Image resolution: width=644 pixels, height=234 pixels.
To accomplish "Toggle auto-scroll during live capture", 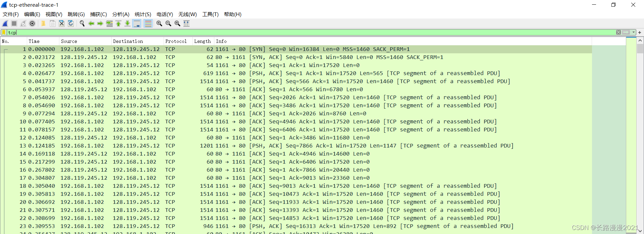I will [137, 23].
